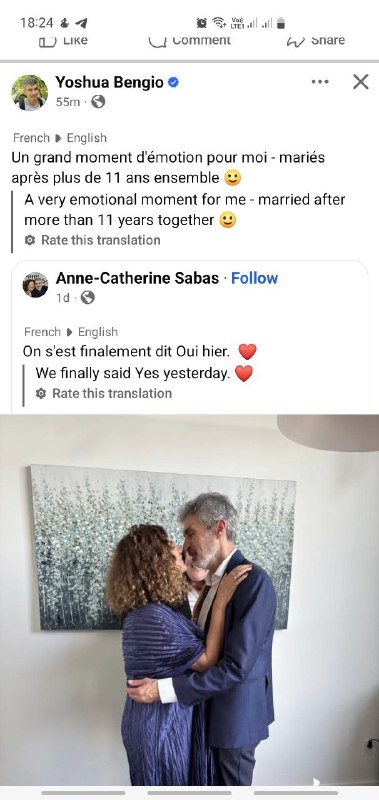This screenshot has width=379, height=800.
Task: Tap French to English label on Yoshua's post
Action: pos(60,138)
